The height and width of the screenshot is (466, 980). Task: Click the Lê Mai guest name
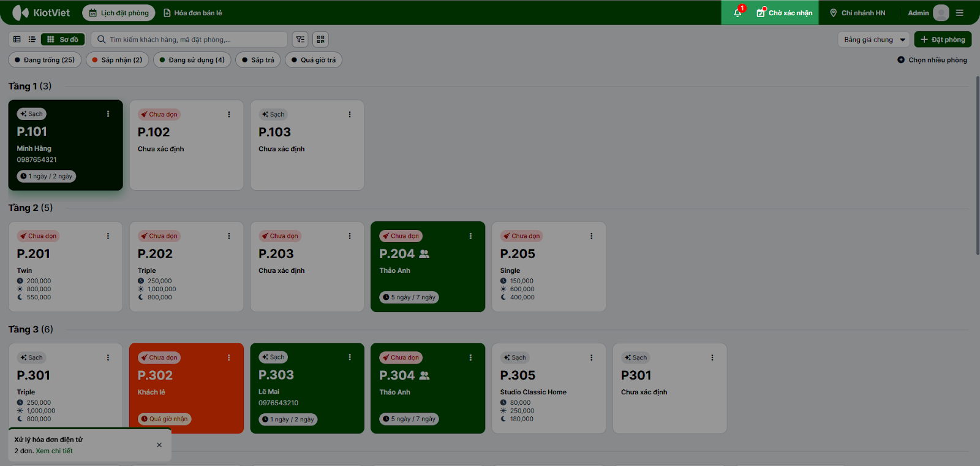[x=269, y=391]
